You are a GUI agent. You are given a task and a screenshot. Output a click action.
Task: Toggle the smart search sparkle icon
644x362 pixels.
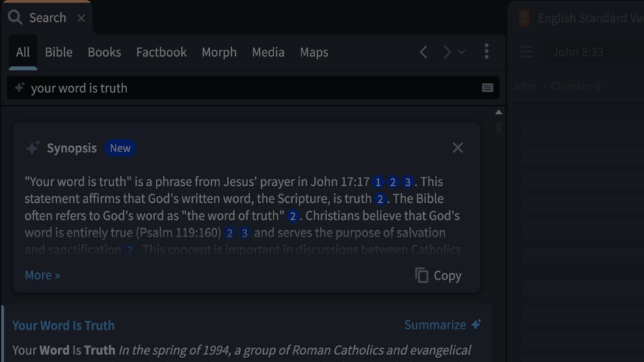point(19,88)
